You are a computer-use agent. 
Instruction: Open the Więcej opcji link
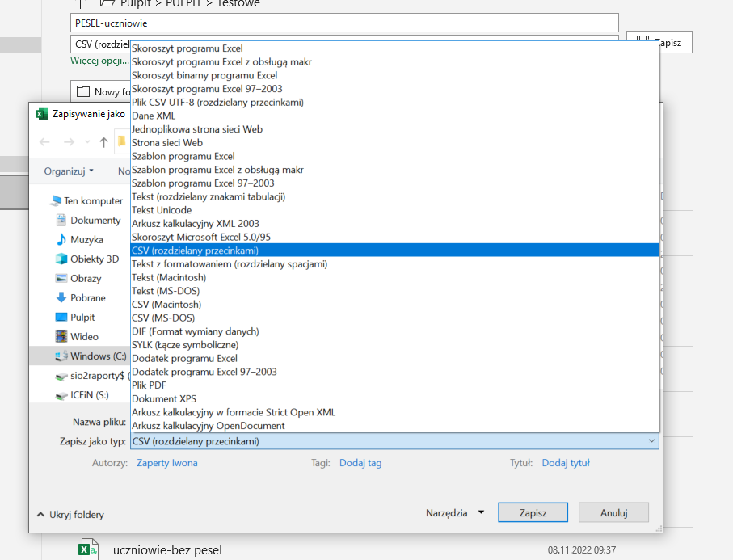99,60
